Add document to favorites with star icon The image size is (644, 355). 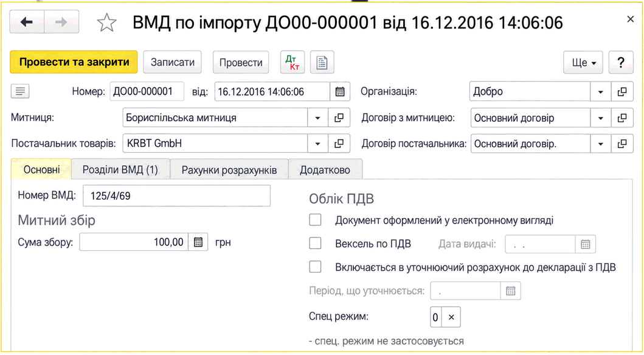coord(107,22)
